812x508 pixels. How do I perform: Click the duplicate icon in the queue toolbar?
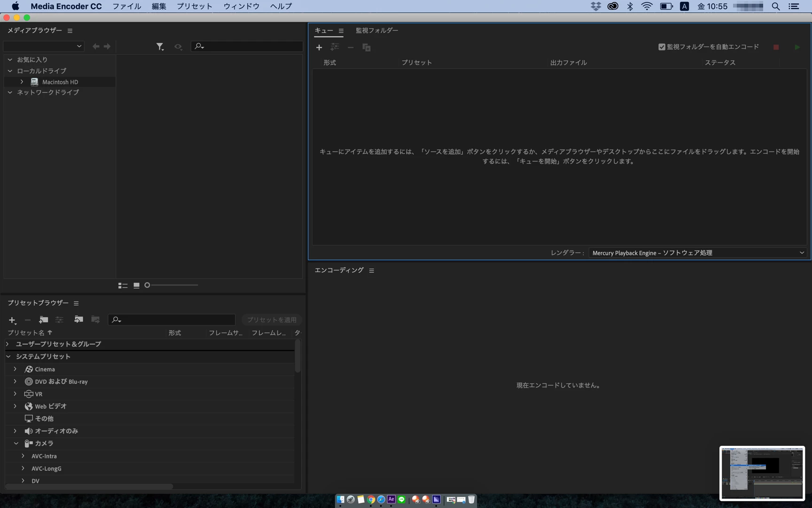(x=367, y=48)
